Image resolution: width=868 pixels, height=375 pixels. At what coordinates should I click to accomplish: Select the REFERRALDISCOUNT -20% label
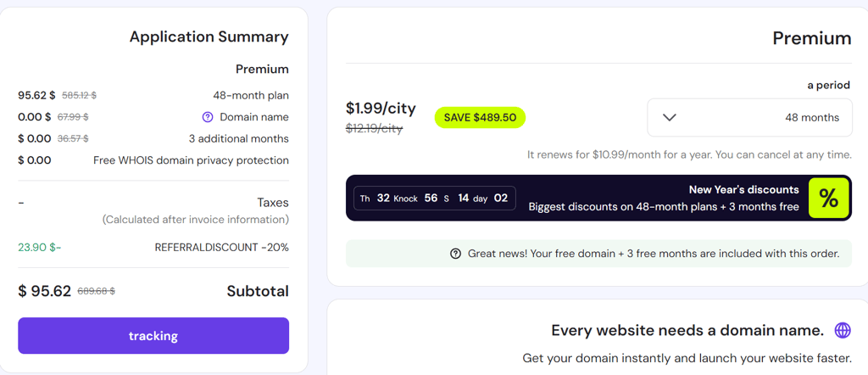(221, 247)
